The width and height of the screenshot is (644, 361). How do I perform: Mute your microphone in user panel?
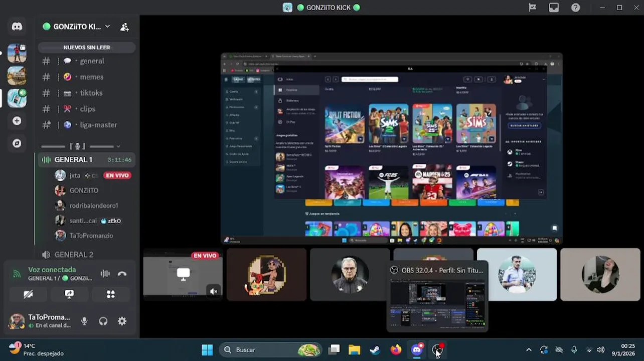tap(84, 321)
